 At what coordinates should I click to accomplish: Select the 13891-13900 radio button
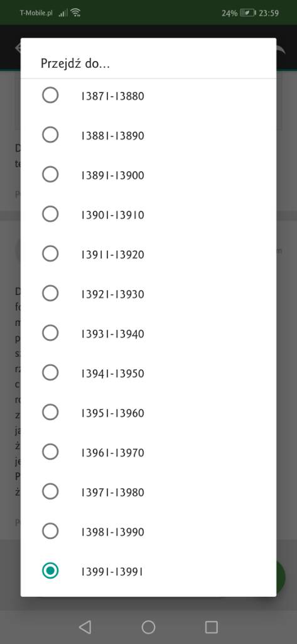pyautogui.click(x=50, y=175)
